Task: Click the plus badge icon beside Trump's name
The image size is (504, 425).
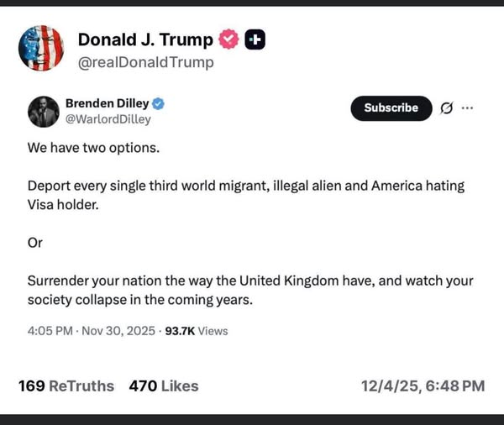Action: [x=255, y=39]
